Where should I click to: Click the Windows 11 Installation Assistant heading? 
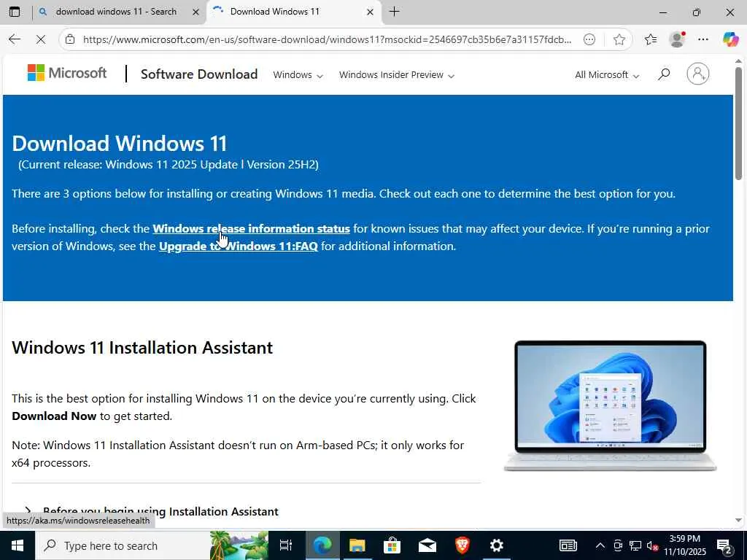click(142, 348)
